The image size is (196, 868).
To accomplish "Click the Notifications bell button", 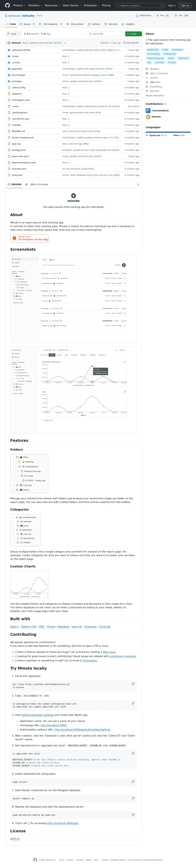I will click(x=144, y=16).
